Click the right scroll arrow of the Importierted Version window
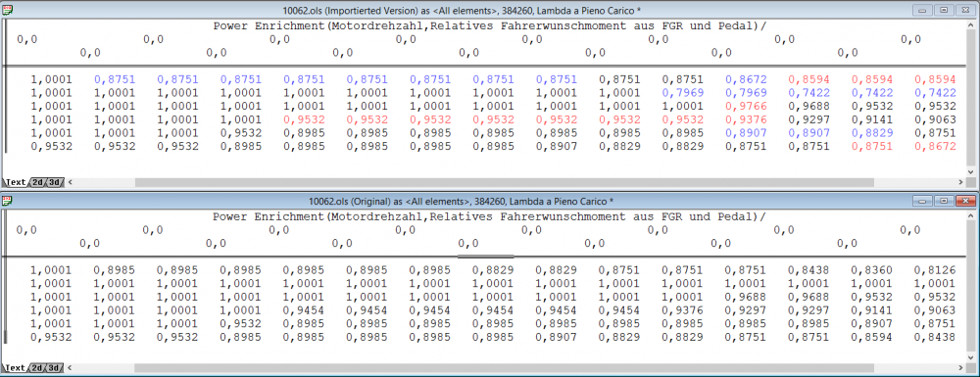The height and width of the screenshot is (377, 980). click(x=961, y=182)
